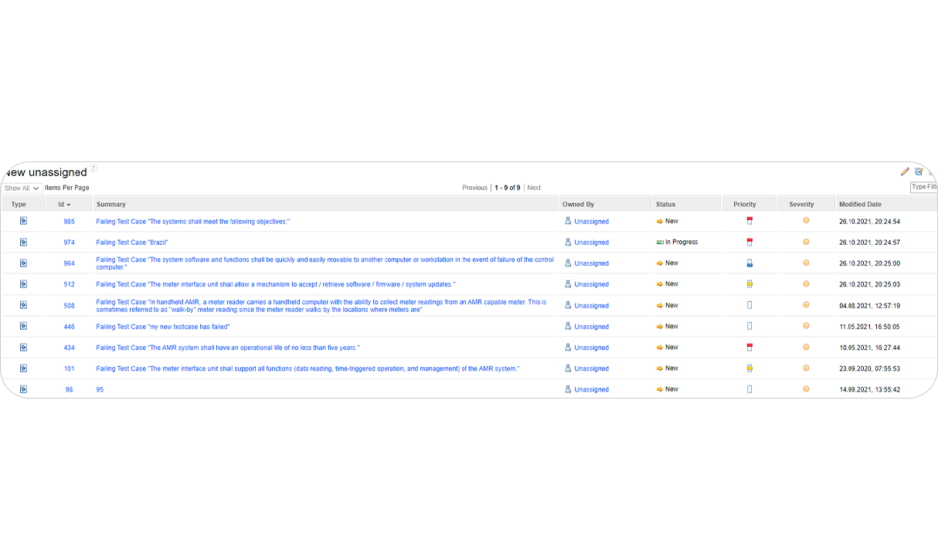The width and height of the screenshot is (938, 560).
Task: Click the yellow priority icon for item 512
Action: pyautogui.click(x=749, y=283)
